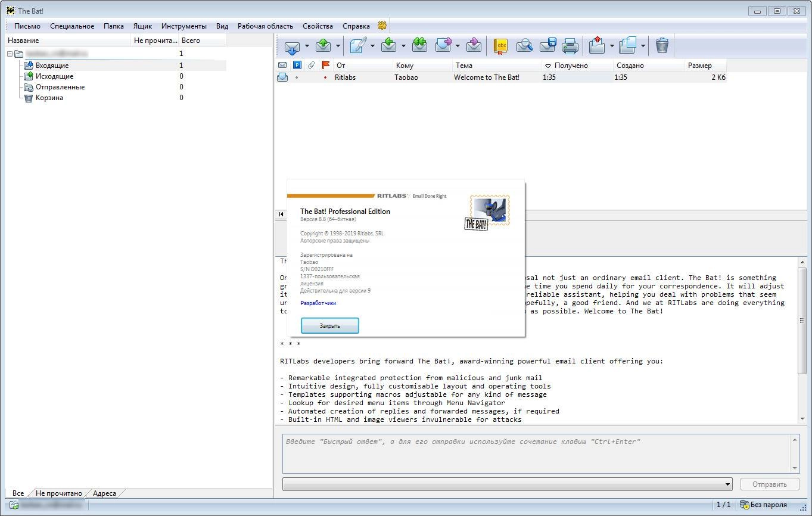Click the Send queued mail toolbar icon
812x516 pixels.
coord(323,46)
